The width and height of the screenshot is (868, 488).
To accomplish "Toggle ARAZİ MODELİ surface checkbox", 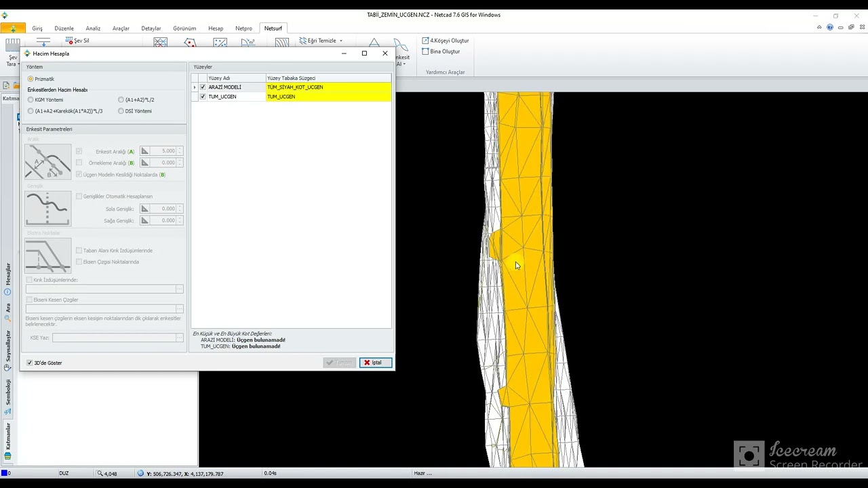I will click(203, 87).
